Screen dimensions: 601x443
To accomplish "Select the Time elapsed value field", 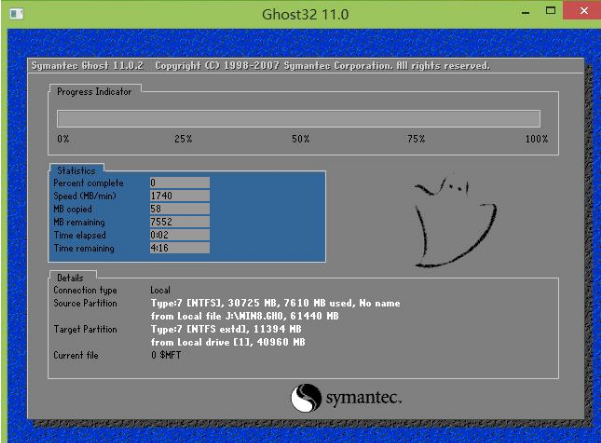I will coord(178,235).
